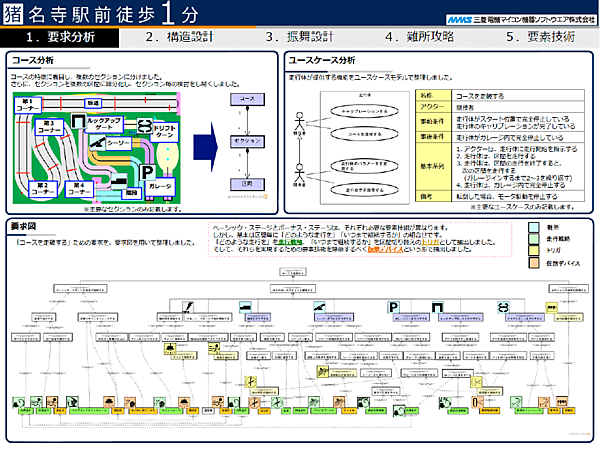Select the 事後条件 table header cell

[433, 137]
